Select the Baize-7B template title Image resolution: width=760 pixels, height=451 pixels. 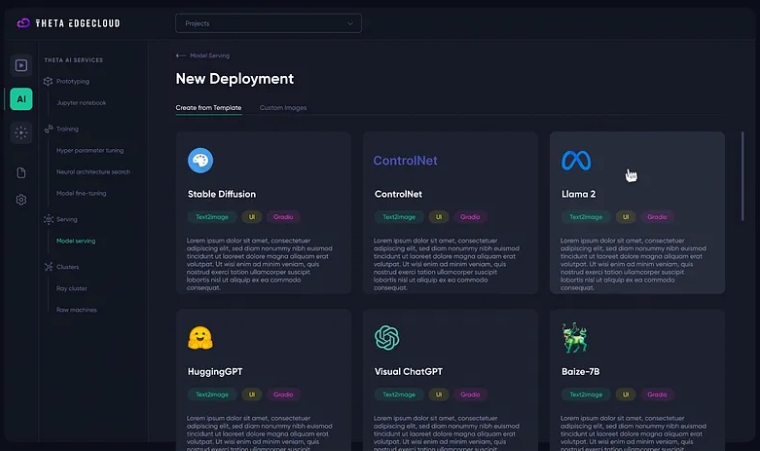pos(580,371)
